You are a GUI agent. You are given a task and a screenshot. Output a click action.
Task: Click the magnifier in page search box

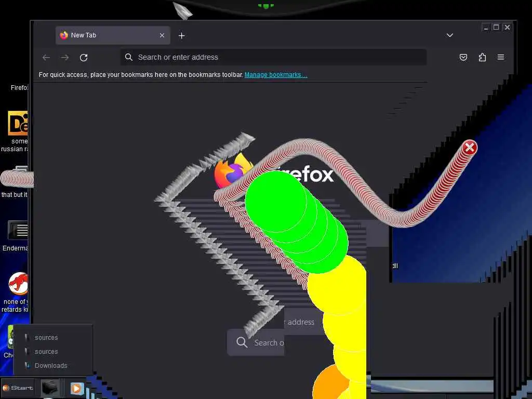click(x=242, y=342)
